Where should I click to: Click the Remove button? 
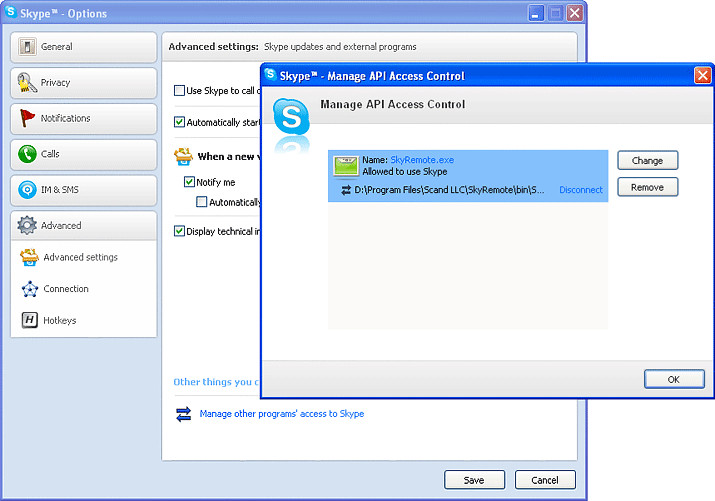click(x=648, y=187)
